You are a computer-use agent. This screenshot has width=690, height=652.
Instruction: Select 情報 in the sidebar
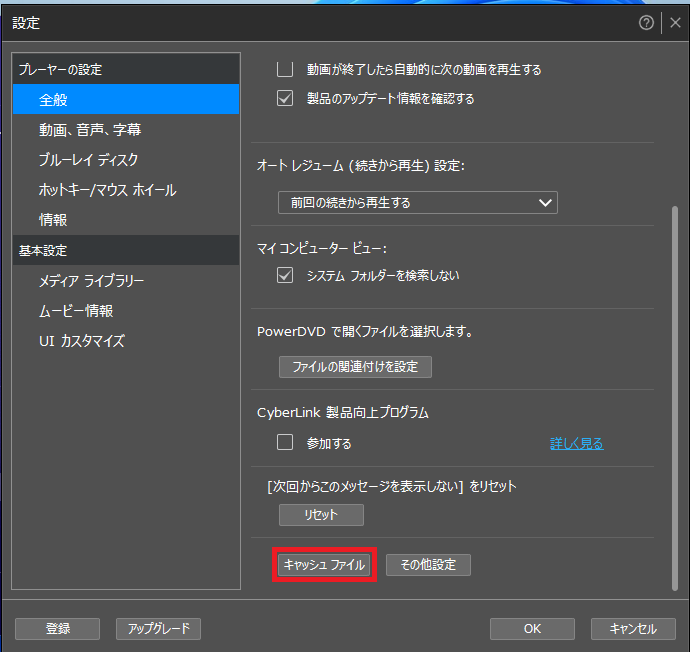click(126, 220)
